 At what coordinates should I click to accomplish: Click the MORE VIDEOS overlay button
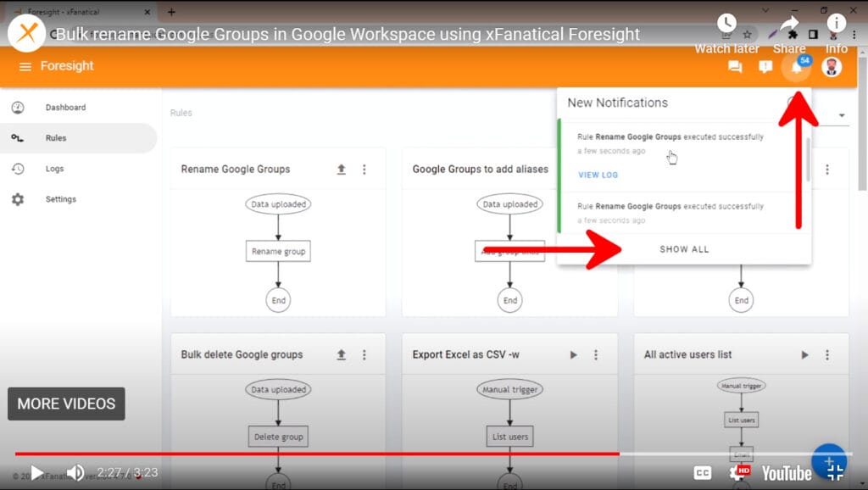click(x=66, y=404)
